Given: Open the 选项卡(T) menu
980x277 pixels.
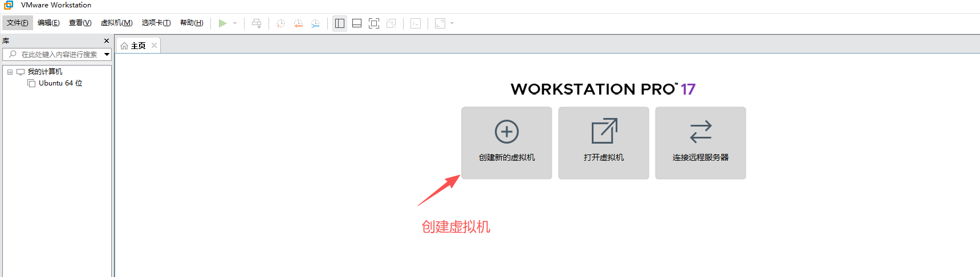Looking at the screenshot, I should [156, 23].
